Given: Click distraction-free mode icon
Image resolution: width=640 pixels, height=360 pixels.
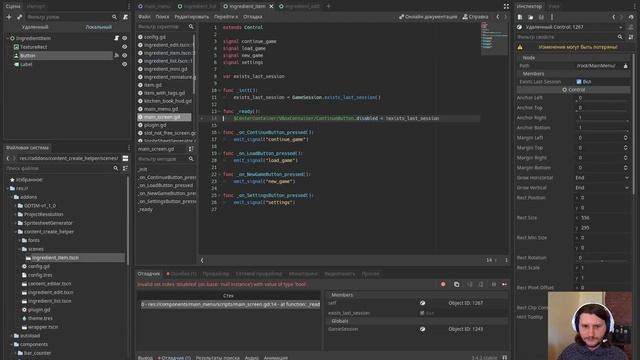Looking at the screenshot, I should click(x=506, y=6).
